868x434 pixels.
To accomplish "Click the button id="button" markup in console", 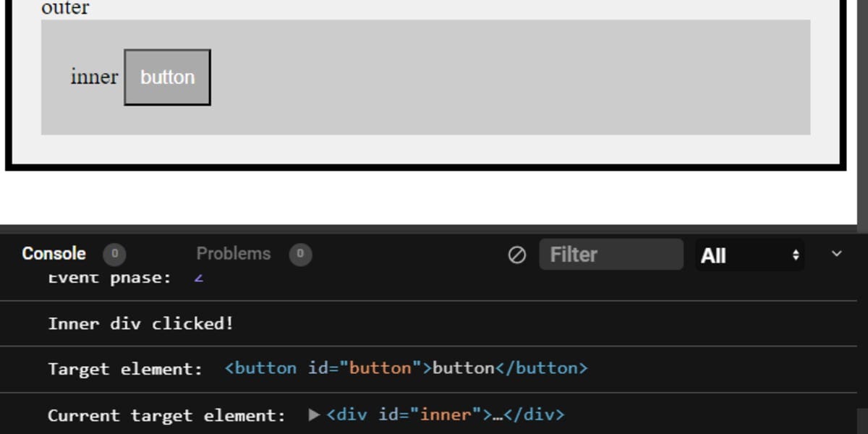I will click(x=406, y=368).
